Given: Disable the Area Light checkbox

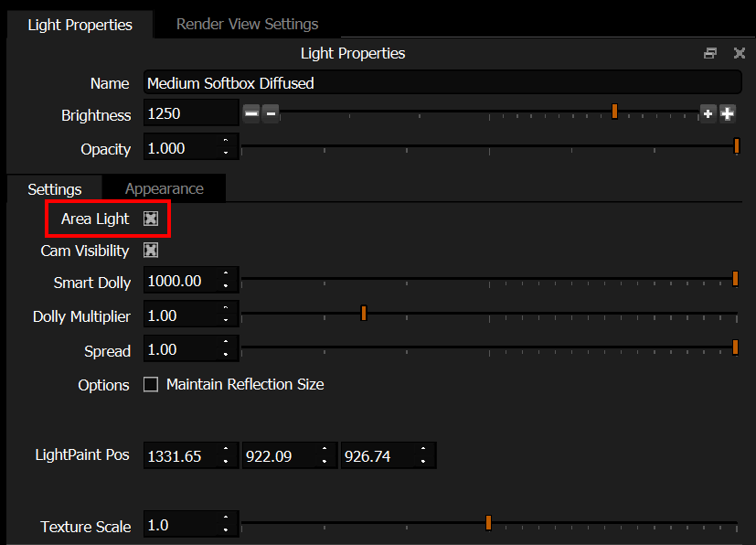Looking at the screenshot, I should tap(149, 219).
